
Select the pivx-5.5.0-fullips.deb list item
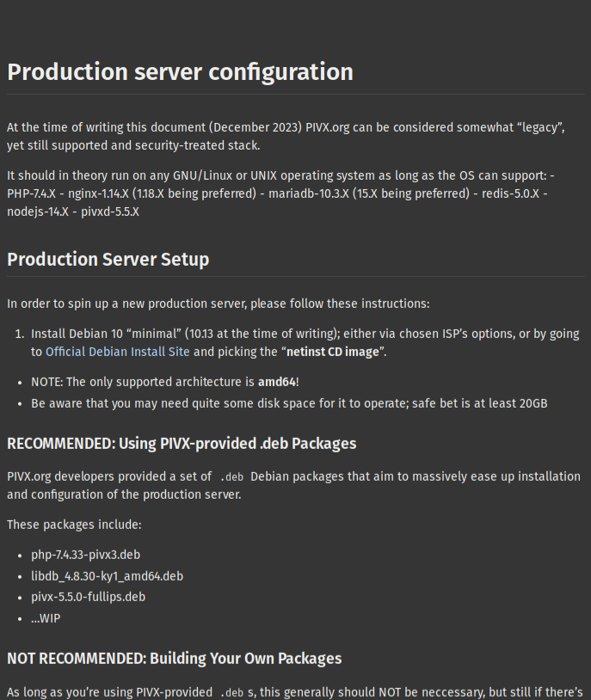pyautogui.click(x=88, y=597)
